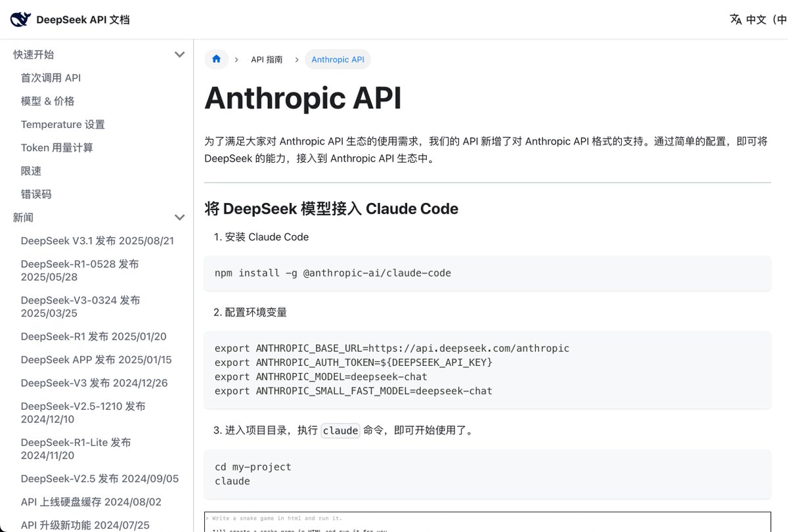Open DeepSeek-R1 发布 2025/01/20 news

(x=93, y=336)
